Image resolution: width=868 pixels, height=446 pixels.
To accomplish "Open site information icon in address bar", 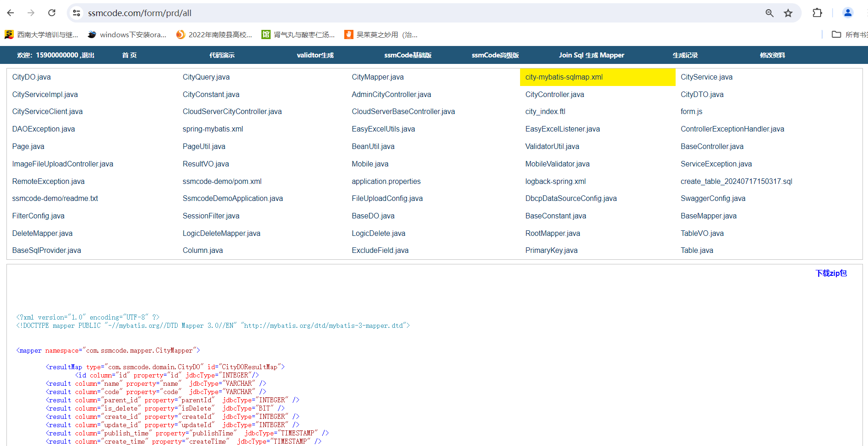I will point(77,13).
